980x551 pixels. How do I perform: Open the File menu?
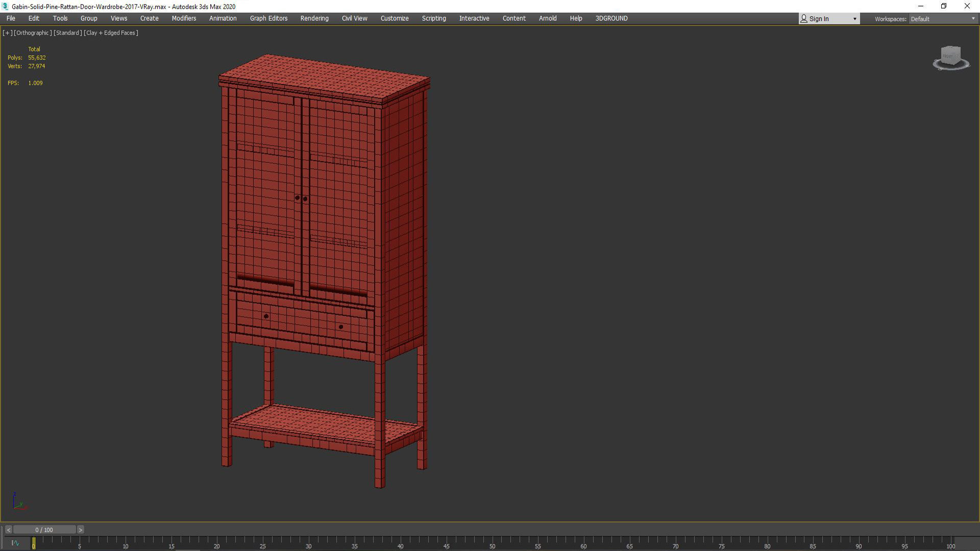(x=11, y=18)
